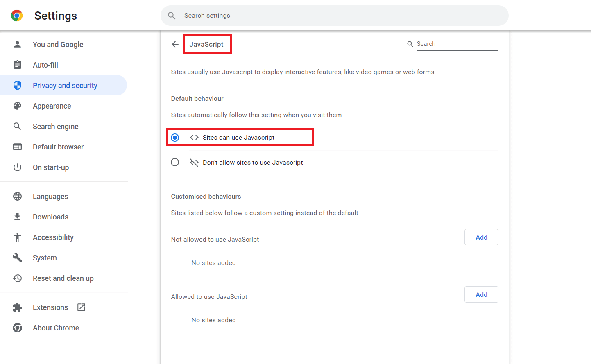The height and width of the screenshot is (364, 591).
Task: Click the Allowed to use JavaScript label
Action: [209, 297]
